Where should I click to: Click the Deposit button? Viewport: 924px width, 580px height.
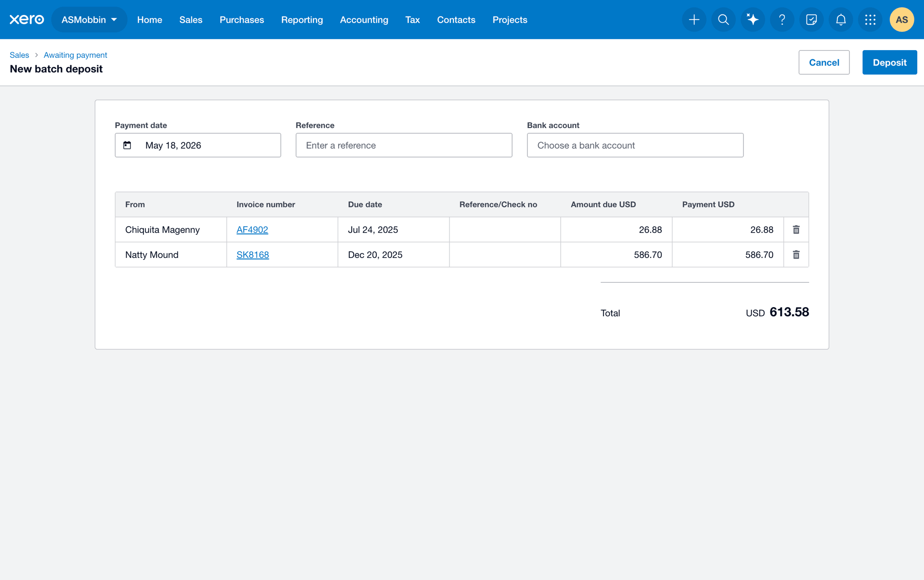pyautogui.click(x=889, y=62)
